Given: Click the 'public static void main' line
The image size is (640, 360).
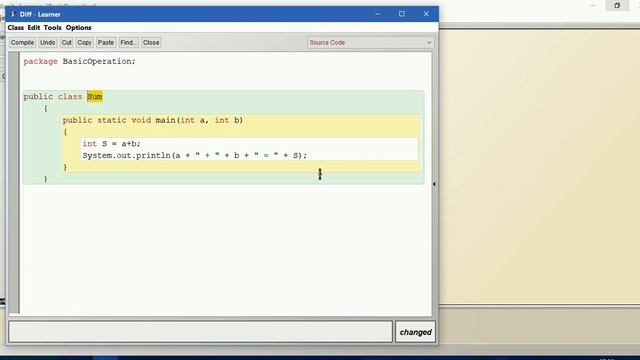Looking at the screenshot, I should [153, 120].
